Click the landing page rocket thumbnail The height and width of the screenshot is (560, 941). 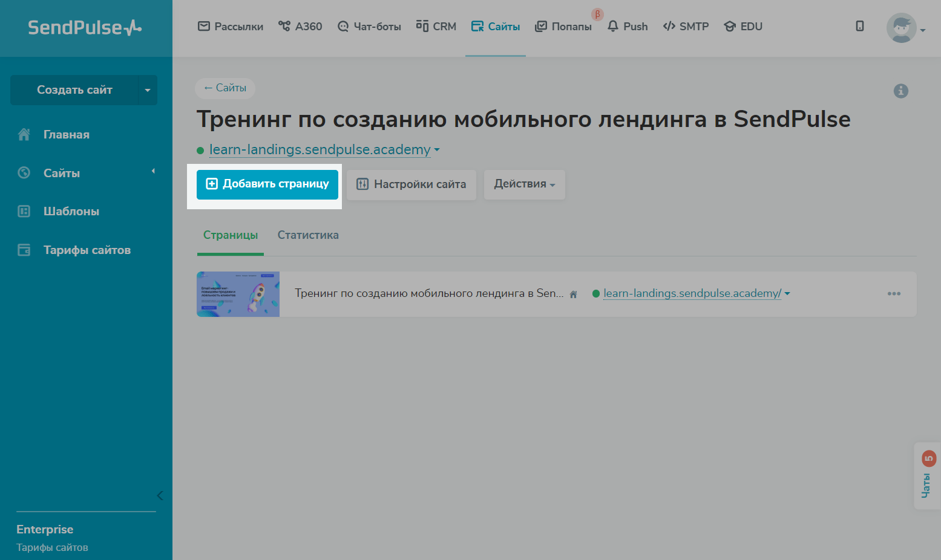(238, 295)
